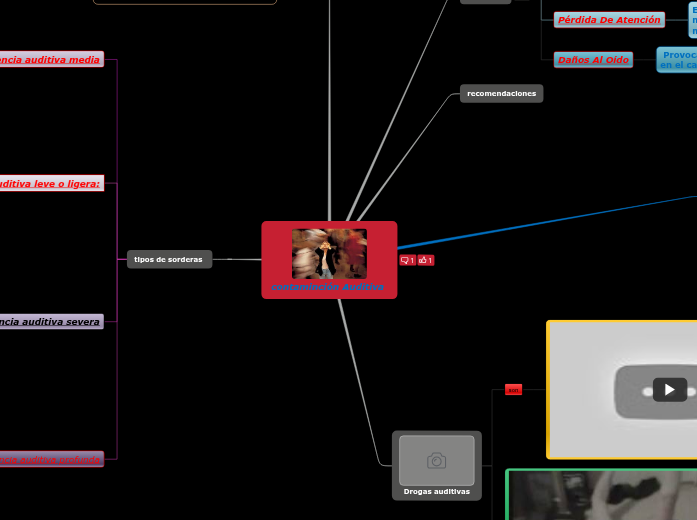Click the thumbs-up likes badge
The height and width of the screenshot is (520, 697).
click(x=426, y=260)
